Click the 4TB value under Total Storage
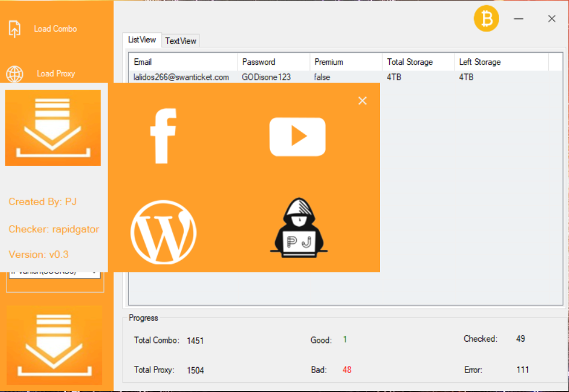Screen dimensions: 569x392 tap(394, 77)
